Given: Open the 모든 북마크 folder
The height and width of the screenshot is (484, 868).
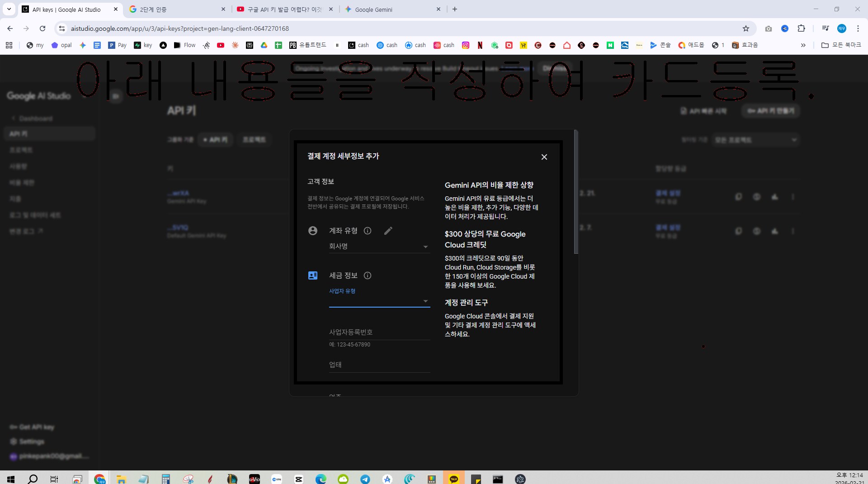Looking at the screenshot, I should (x=841, y=45).
